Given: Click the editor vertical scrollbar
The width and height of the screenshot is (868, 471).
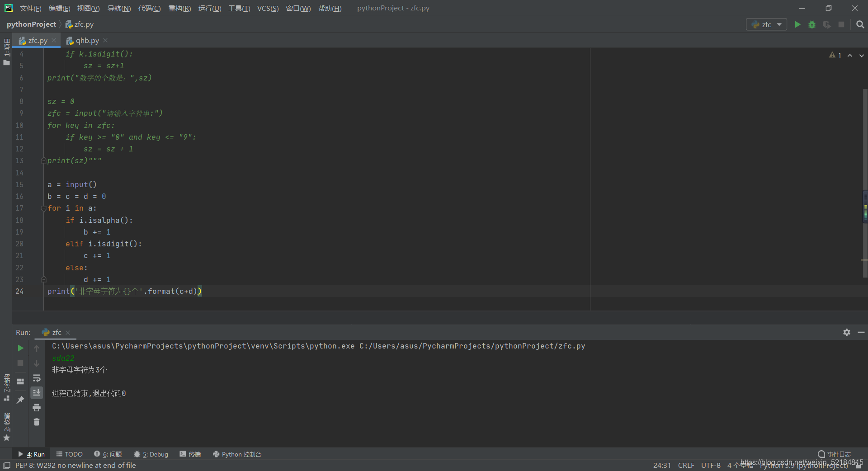Looking at the screenshot, I should pos(865,183).
